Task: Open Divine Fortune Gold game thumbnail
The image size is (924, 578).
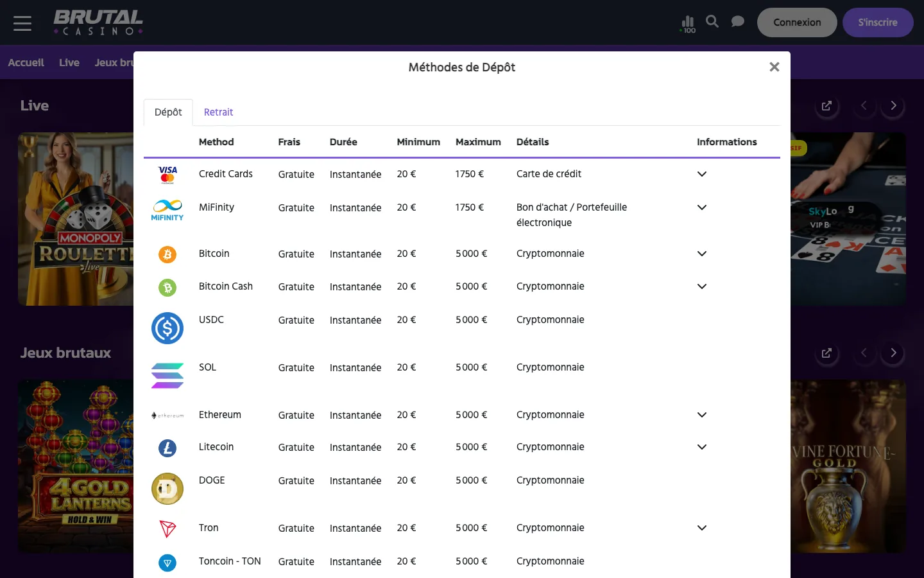Action: click(x=848, y=466)
